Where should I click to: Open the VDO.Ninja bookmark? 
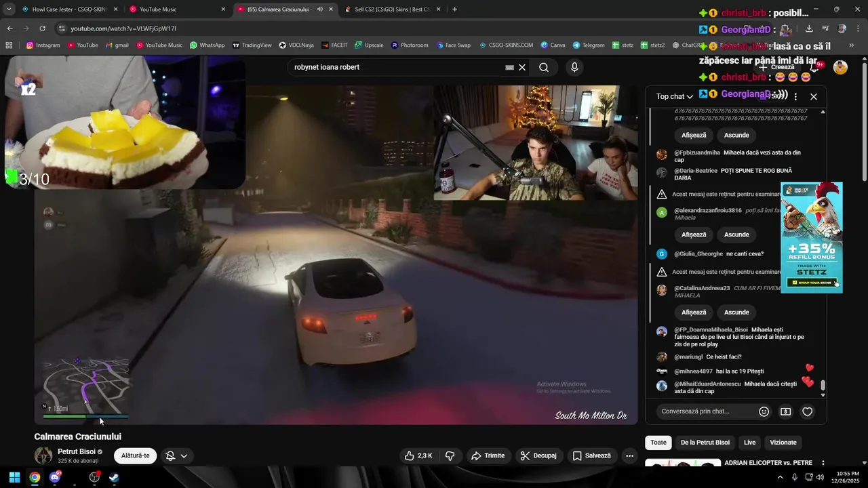[296, 45]
